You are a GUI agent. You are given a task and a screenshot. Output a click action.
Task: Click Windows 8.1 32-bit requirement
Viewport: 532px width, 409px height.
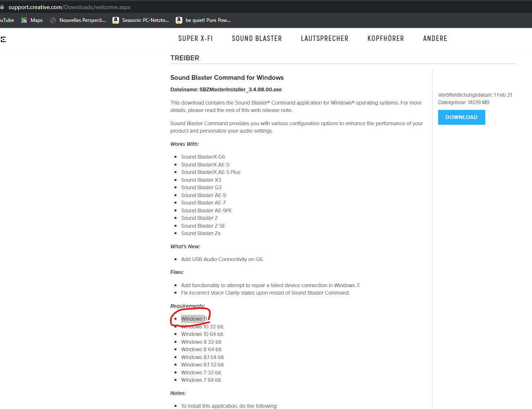tap(203, 365)
